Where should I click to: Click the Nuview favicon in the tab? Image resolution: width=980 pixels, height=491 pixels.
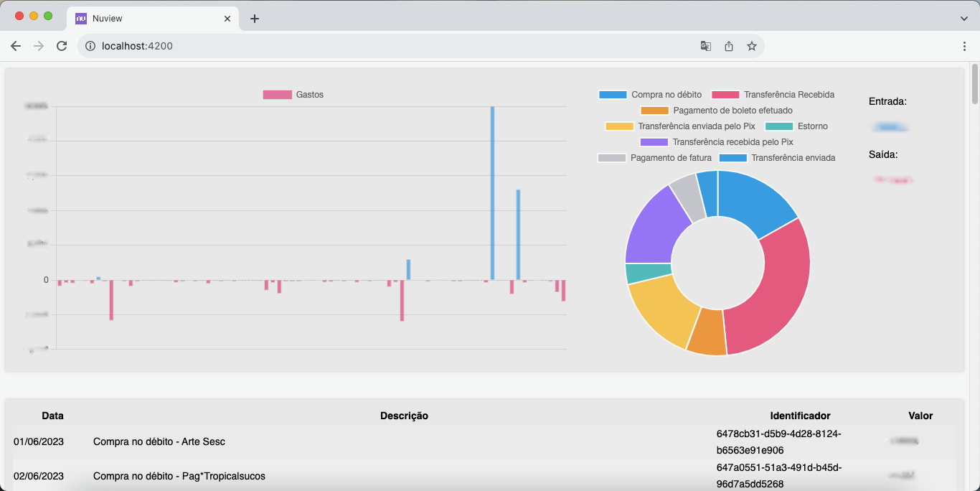(x=81, y=19)
